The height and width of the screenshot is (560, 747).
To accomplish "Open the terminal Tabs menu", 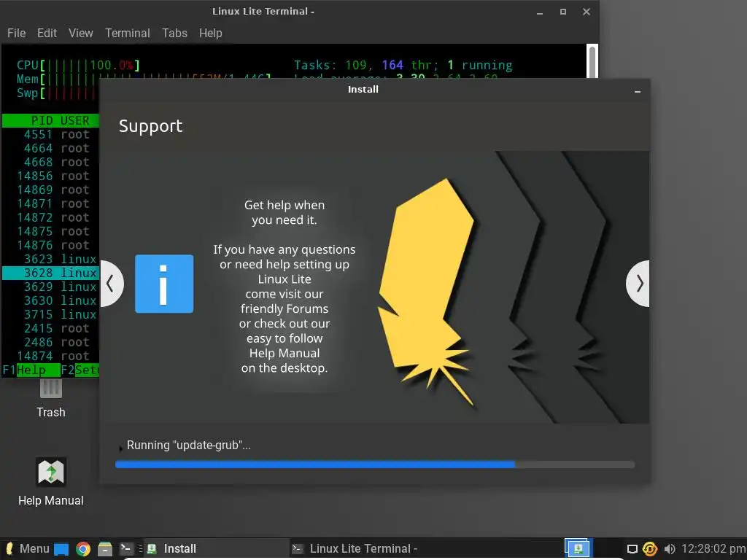I will 174,33.
